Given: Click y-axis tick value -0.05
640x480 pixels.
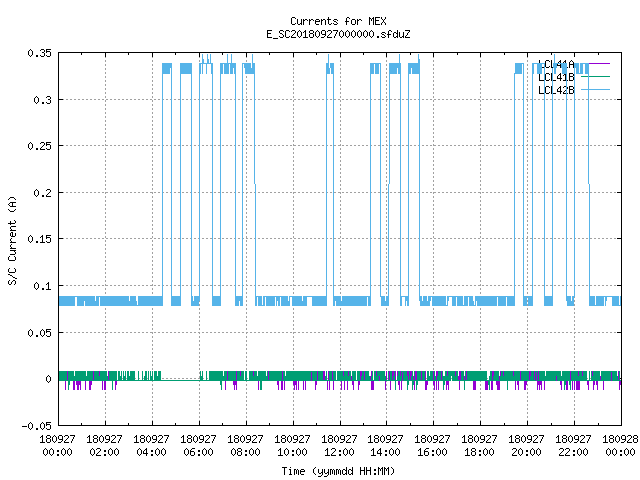Looking at the screenshot, I should pyautogui.click(x=37, y=426).
